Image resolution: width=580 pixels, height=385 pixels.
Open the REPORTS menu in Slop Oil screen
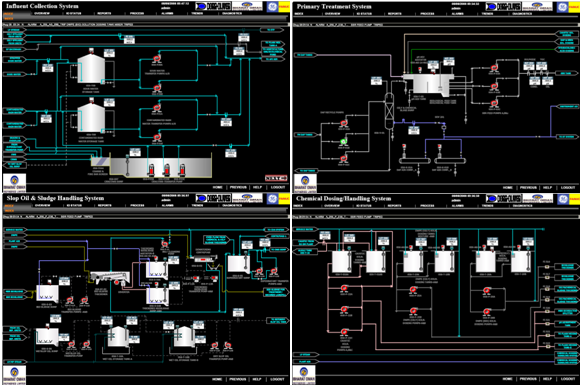[104, 205]
